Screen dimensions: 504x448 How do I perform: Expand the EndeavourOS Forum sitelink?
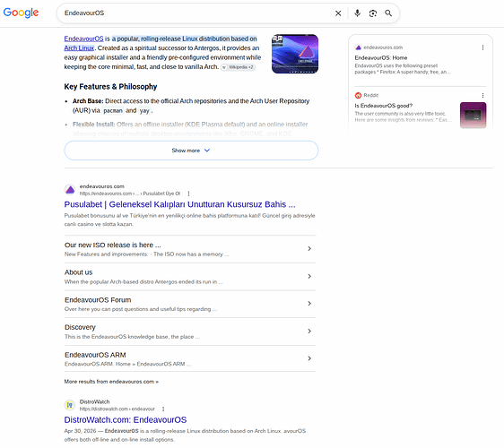pos(190,304)
